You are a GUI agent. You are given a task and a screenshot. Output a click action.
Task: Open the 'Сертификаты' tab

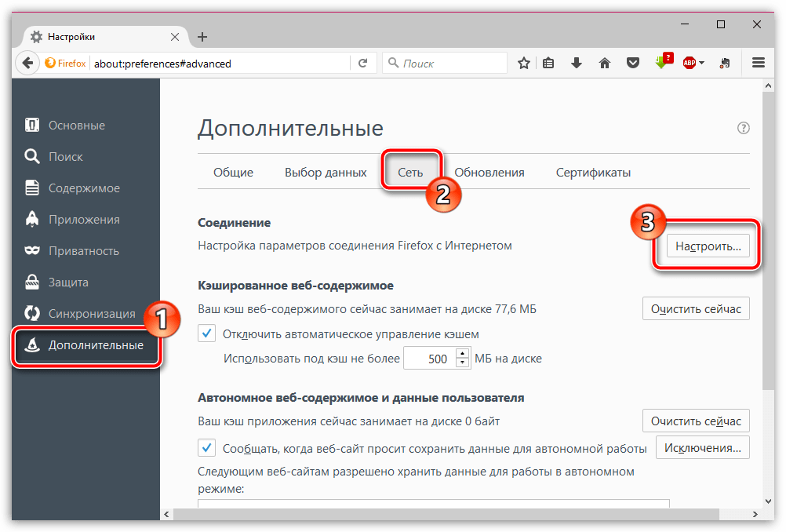click(593, 173)
